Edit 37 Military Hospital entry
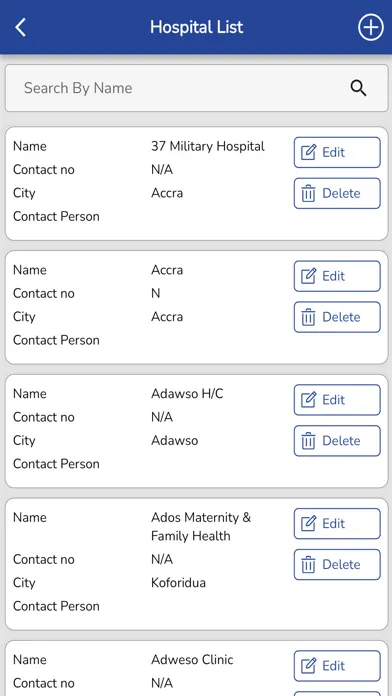The width and height of the screenshot is (392, 696). 337,152
